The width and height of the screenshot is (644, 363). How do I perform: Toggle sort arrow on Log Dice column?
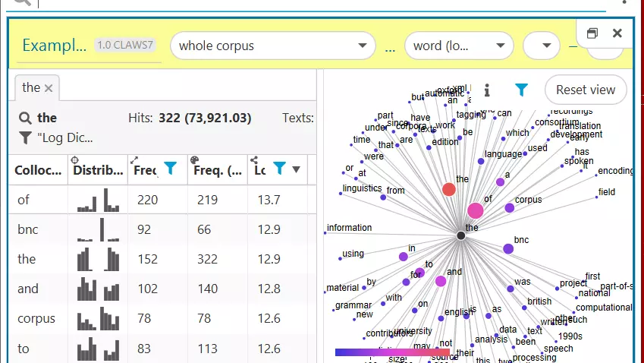pyautogui.click(x=296, y=169)
